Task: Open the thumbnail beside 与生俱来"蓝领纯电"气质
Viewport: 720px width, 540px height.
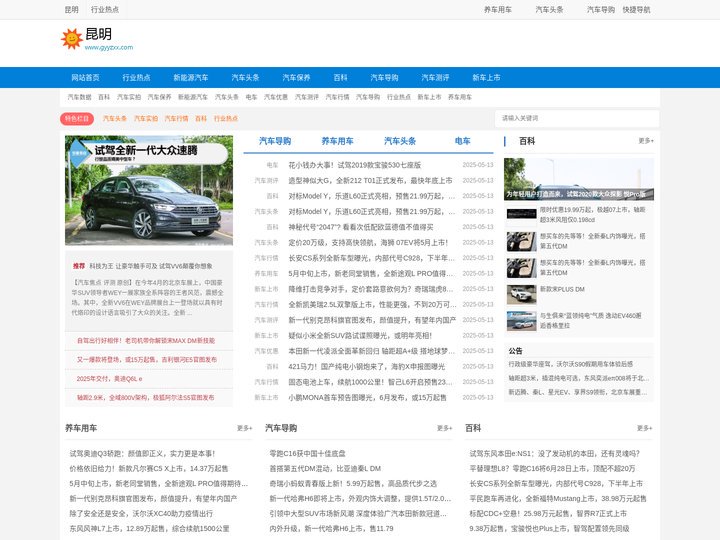Action: point(521,321)
